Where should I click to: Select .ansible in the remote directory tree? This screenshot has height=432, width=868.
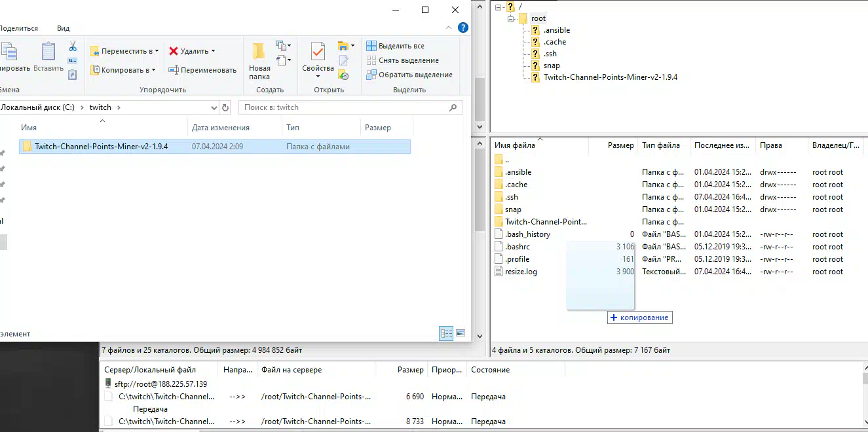557,30
